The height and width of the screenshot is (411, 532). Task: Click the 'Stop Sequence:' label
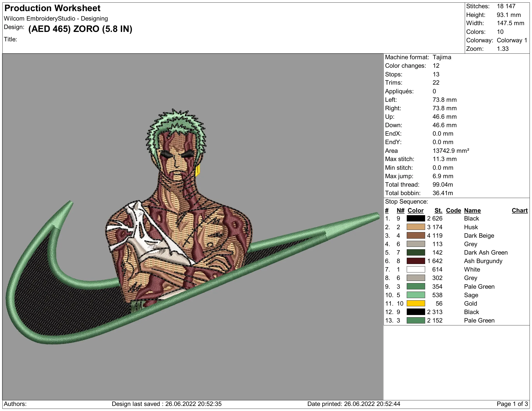tap(406, 202)
